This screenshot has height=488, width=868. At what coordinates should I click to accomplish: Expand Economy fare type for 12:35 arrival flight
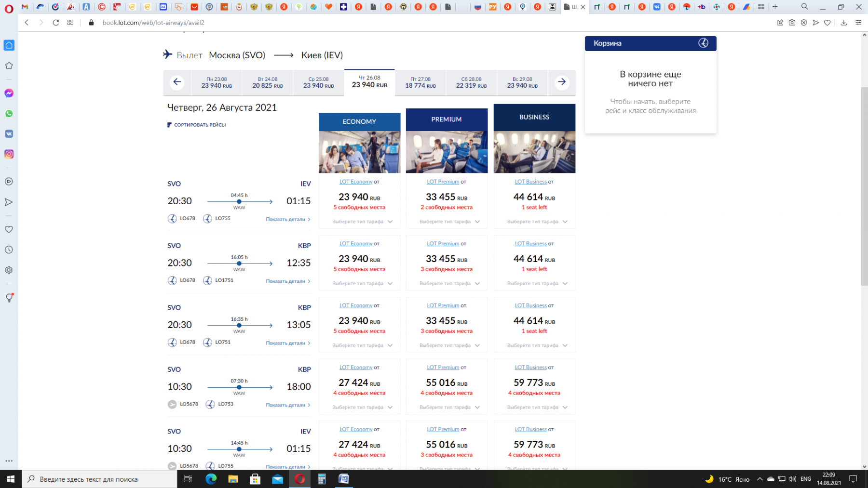coord(362,283)
